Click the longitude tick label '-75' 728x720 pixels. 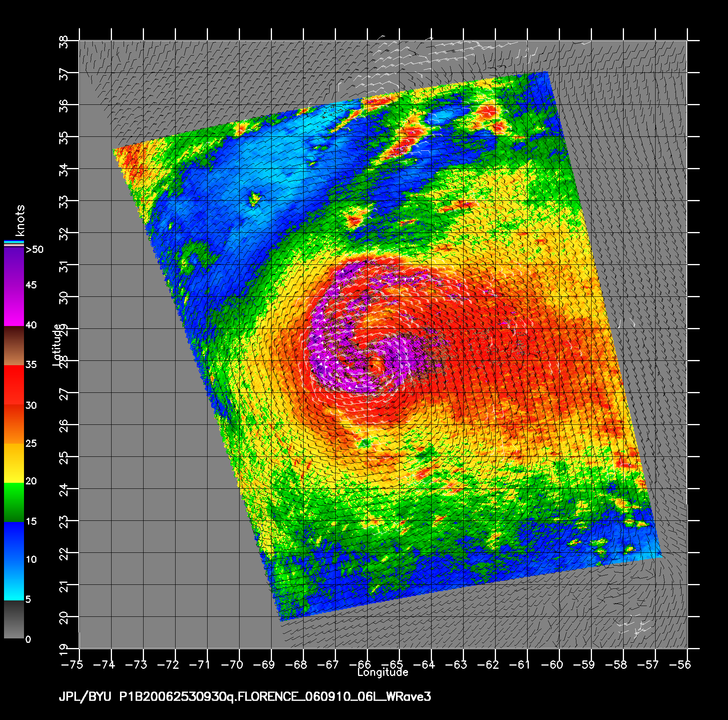tap(72, 664)
